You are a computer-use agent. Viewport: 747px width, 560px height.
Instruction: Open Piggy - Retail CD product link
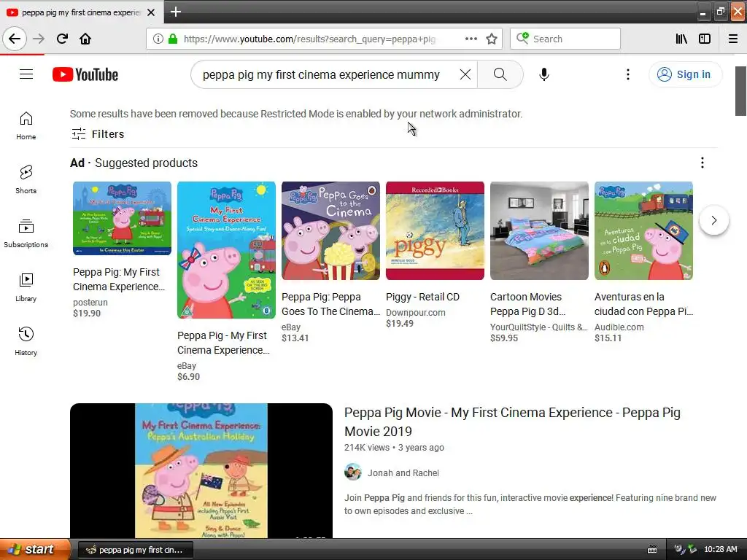422,297
